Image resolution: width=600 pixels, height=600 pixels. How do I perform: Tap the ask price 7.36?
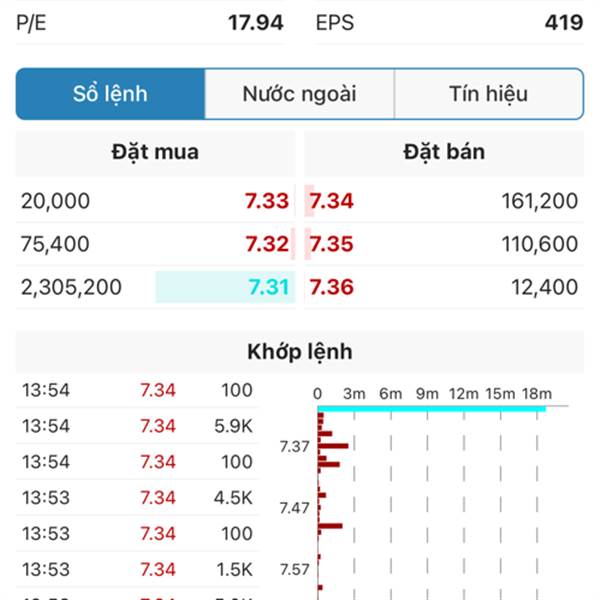point(331,287)
